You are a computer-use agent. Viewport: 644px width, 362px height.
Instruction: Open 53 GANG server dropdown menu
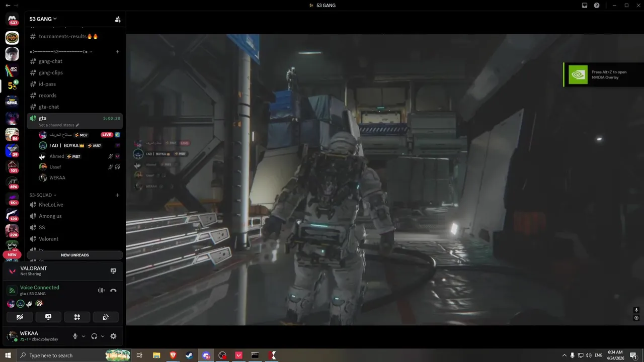(x=43, y=19)
